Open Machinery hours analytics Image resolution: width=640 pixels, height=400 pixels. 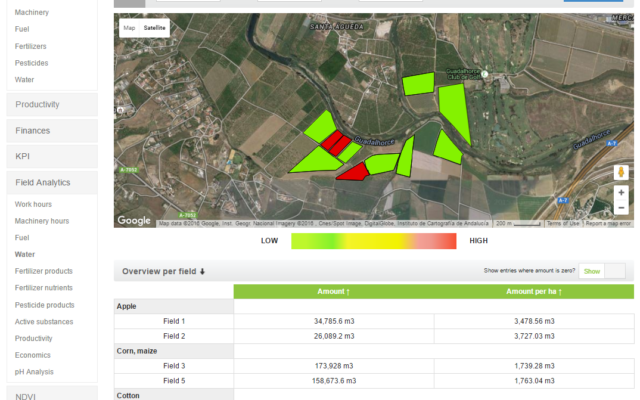(x=42, y=221)
